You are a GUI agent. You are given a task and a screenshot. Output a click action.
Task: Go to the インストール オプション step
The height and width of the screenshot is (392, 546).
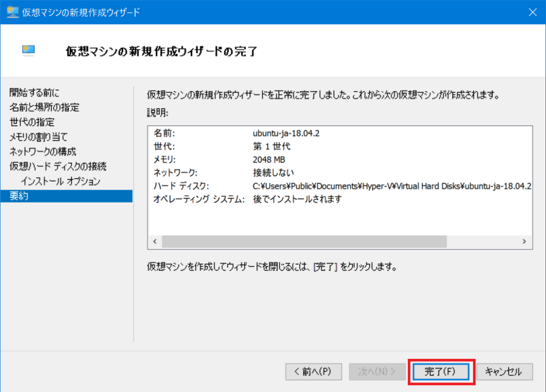pos(61,181)
